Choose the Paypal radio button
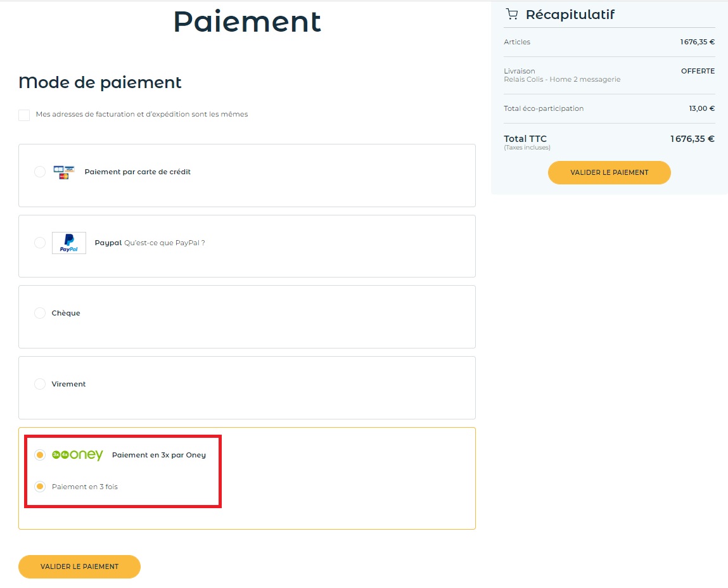The height and width of the screenshot is (588, 728). point(40,243)
